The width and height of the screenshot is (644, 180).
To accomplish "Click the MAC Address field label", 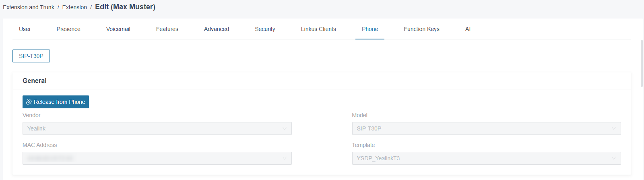I will pyautogui.click(x=40, y=145).
